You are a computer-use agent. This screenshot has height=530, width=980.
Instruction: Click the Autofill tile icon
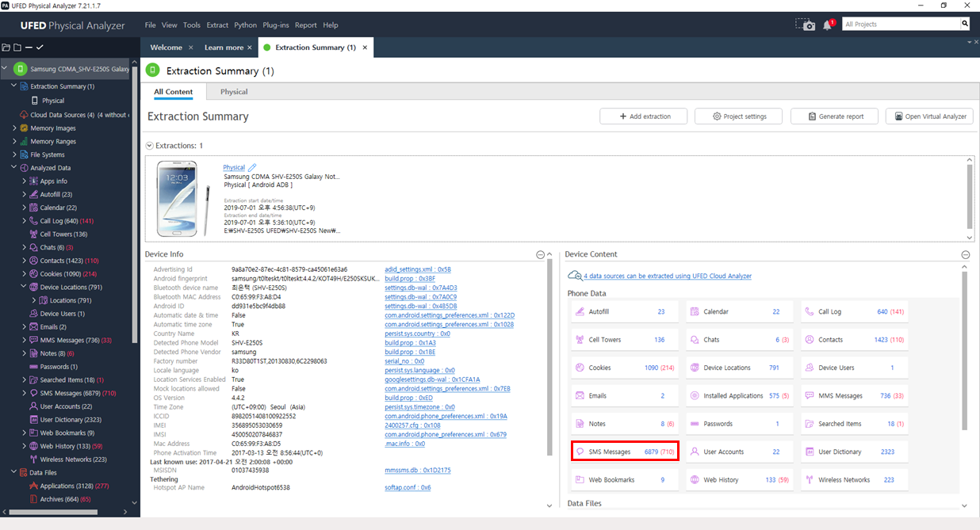point(580,312)
